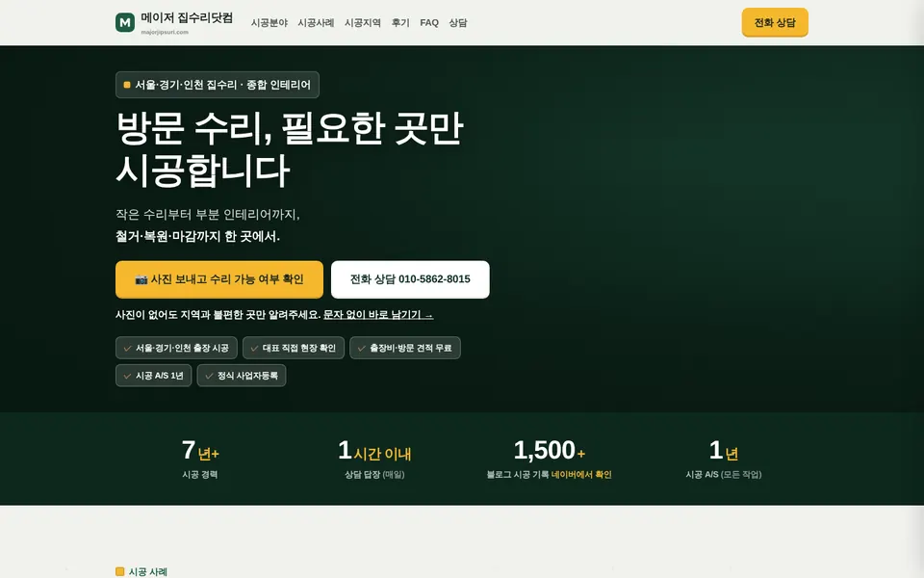The height and width of the screenshot is (578, 924).
Task: Navigate to the 시공지역 menu
Action: 363,23
